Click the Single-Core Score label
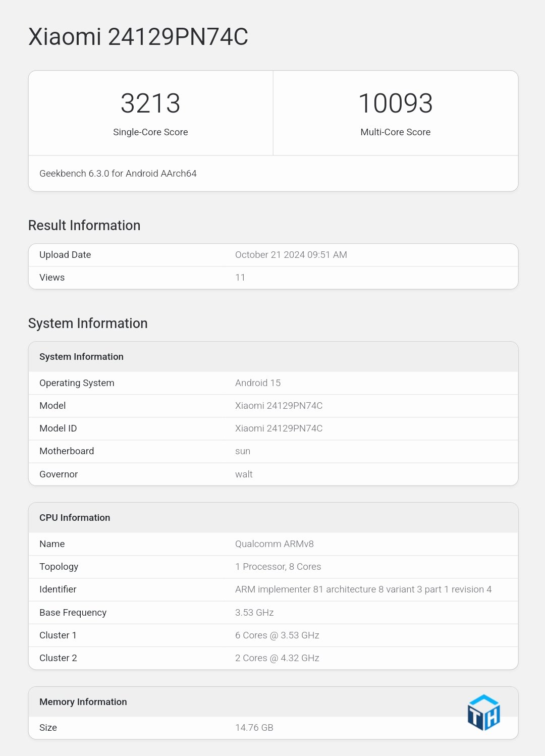Screen dimensions: 545x756 (150, 132)
